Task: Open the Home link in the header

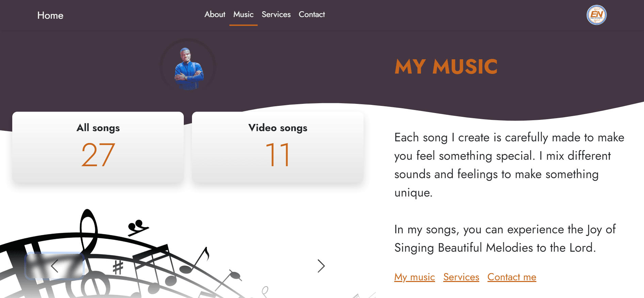Action: click(x=50, y=15)
